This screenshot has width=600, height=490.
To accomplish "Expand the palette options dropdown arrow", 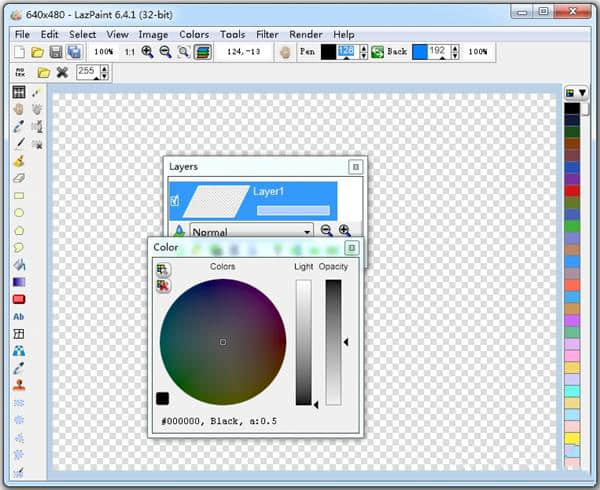I will (x=581, y=92).
